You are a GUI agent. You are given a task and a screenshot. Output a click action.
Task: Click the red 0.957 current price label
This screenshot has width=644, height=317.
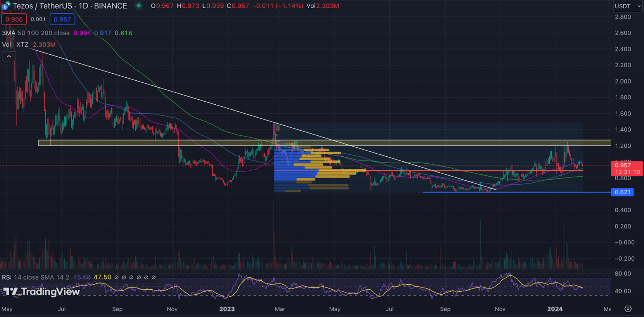pyautogui.click(x=626, y=169)
